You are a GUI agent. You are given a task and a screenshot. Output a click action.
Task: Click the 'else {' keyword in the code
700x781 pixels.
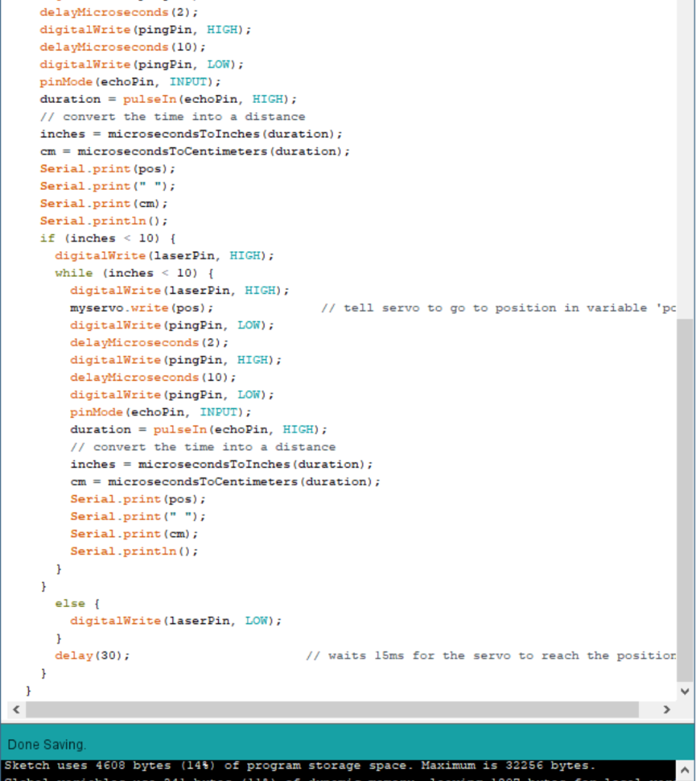[x=63, y=603]
